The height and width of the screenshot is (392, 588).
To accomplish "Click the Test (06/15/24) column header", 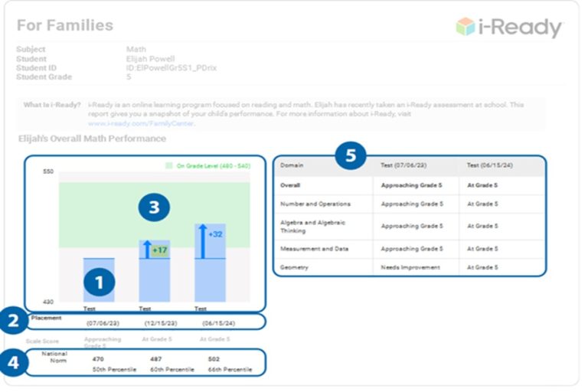I will tap(490, 165).
